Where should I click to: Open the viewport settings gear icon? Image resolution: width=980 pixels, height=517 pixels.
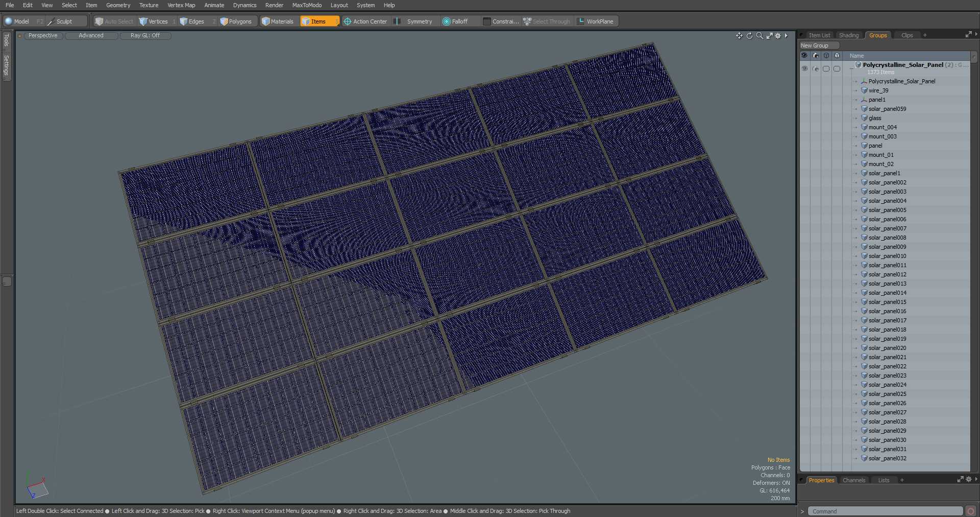tap(778, 36)
